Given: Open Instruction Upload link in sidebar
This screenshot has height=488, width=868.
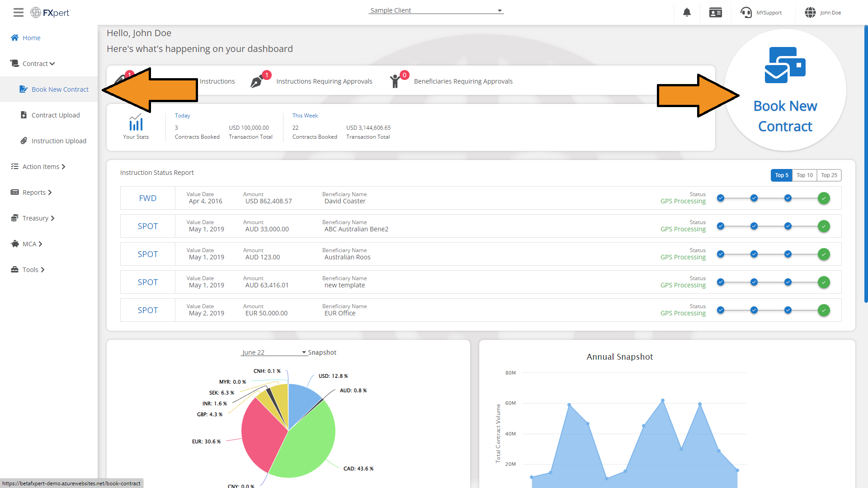Looking at the screenshot, I should click(x=58, y=141).
